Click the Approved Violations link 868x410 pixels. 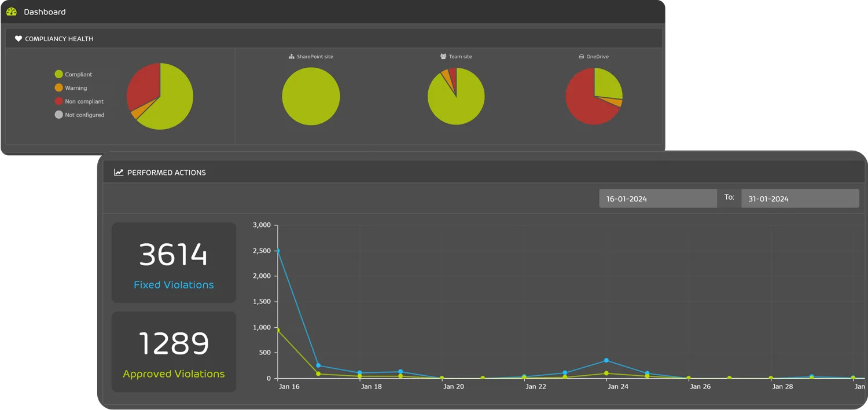coord(173,374)
